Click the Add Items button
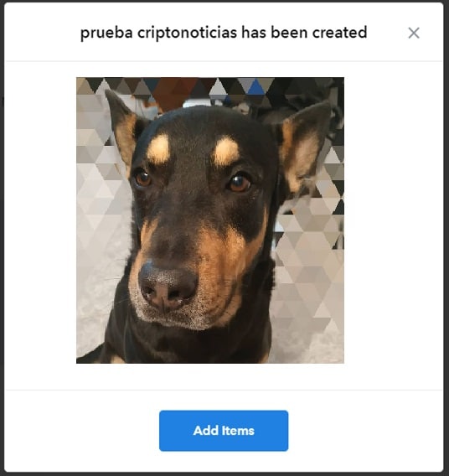This screenshot has height=476, width=449. 224,431
